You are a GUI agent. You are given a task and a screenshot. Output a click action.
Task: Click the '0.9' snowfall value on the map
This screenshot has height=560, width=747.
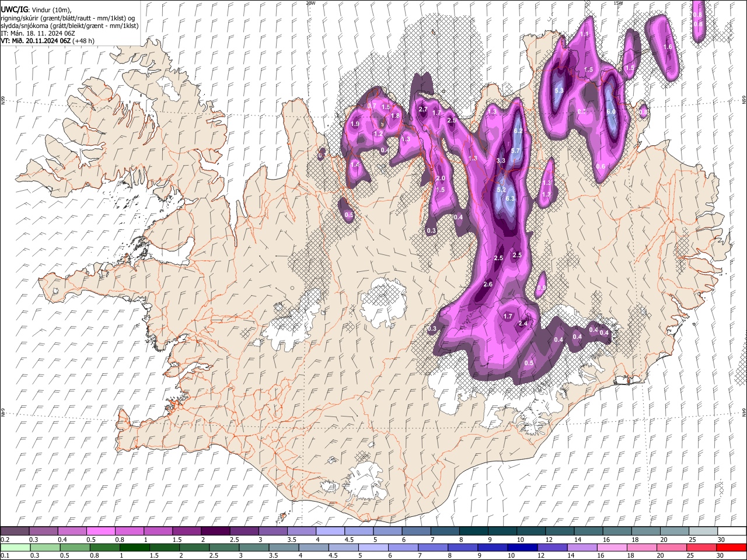(x=541, y=288)
